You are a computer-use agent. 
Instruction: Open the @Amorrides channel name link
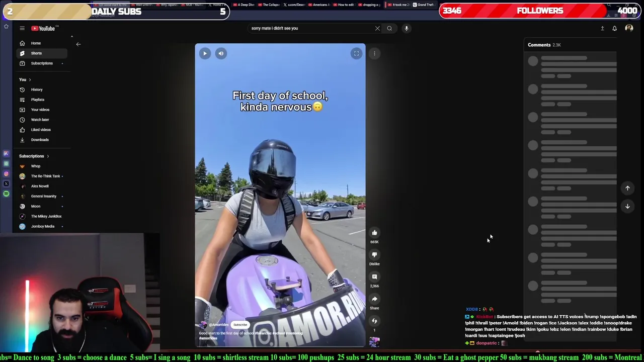click(218, 325)
